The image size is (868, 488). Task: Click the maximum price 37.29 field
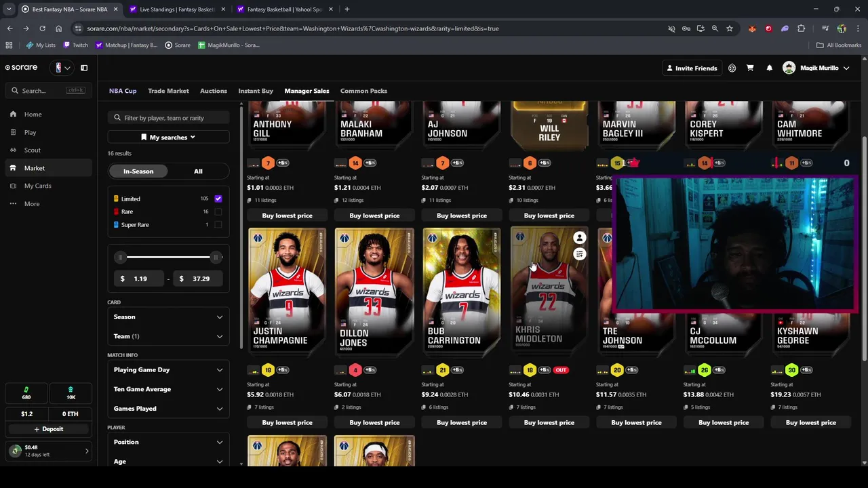click(197, 279)
